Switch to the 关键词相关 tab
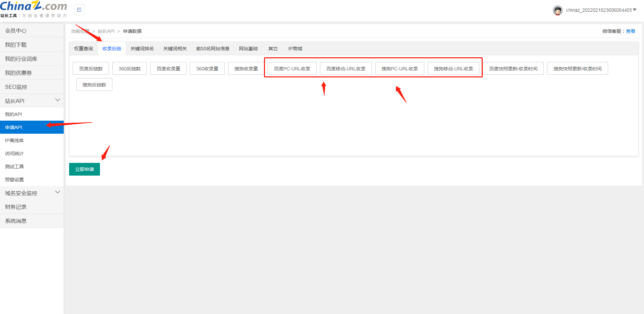 click(175, 49)
